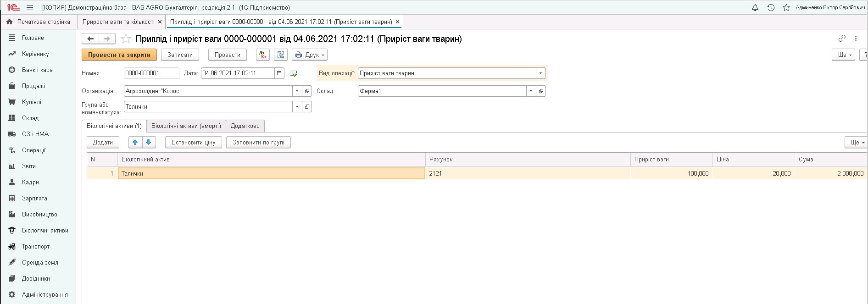Expand the Організація dropdown
Image resolution: width=868 pixels, height=304 pixels.
pos(297,91)
